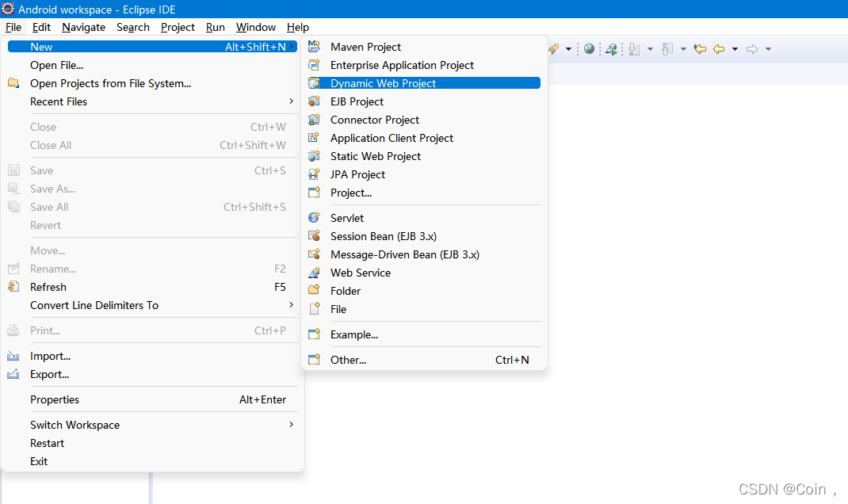Click the Forward arrow toolbar icon

click(752, 49)
